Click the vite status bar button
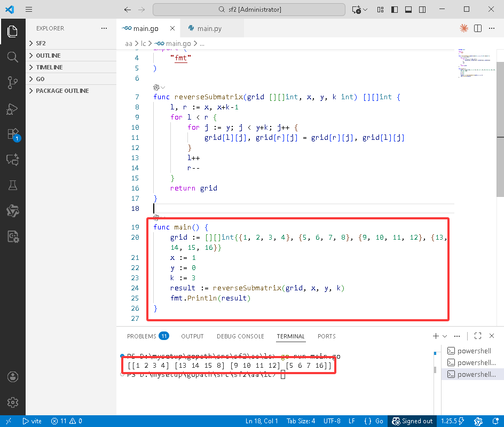This screenshot has height=427, width=504. coord(32,421)
